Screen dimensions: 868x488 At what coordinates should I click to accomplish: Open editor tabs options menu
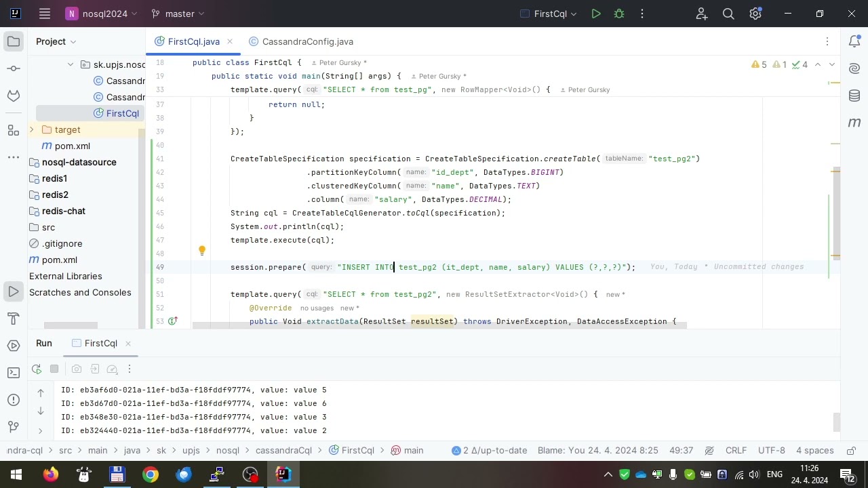[x=827, y=41]
